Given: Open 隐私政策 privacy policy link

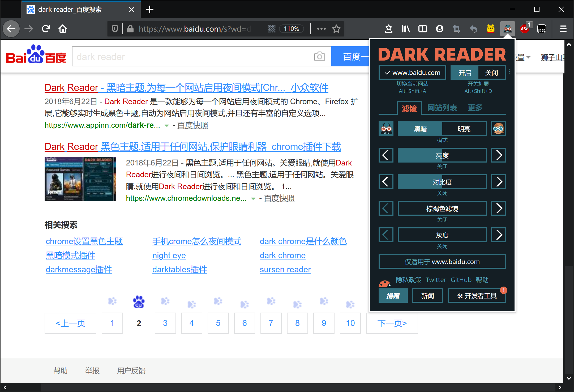Looking at the screenshot, I should [408, 280].
